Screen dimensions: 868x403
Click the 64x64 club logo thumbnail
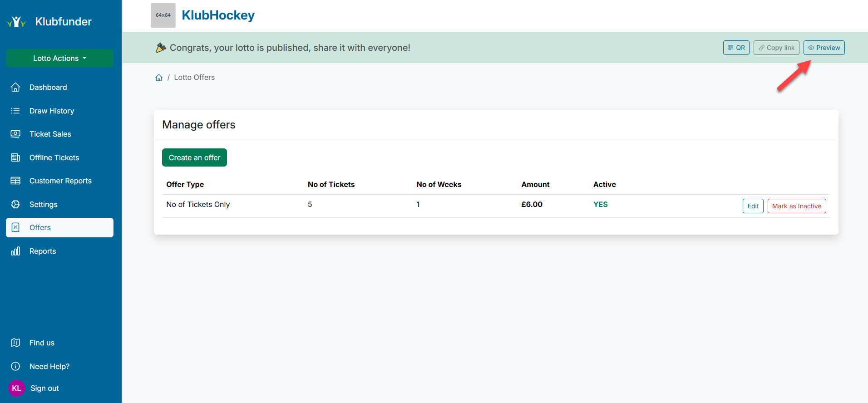[x=163, y=15]
